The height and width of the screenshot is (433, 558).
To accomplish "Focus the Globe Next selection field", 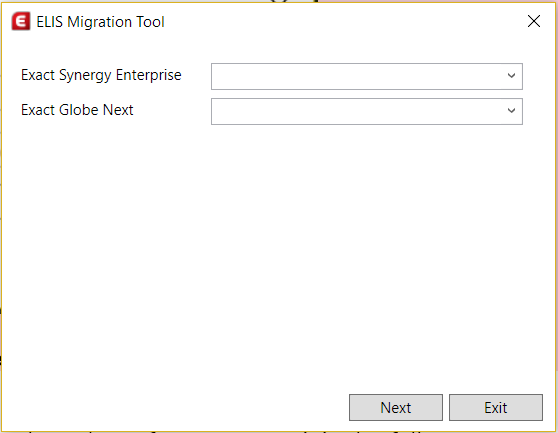I will (x=367, y=111).
